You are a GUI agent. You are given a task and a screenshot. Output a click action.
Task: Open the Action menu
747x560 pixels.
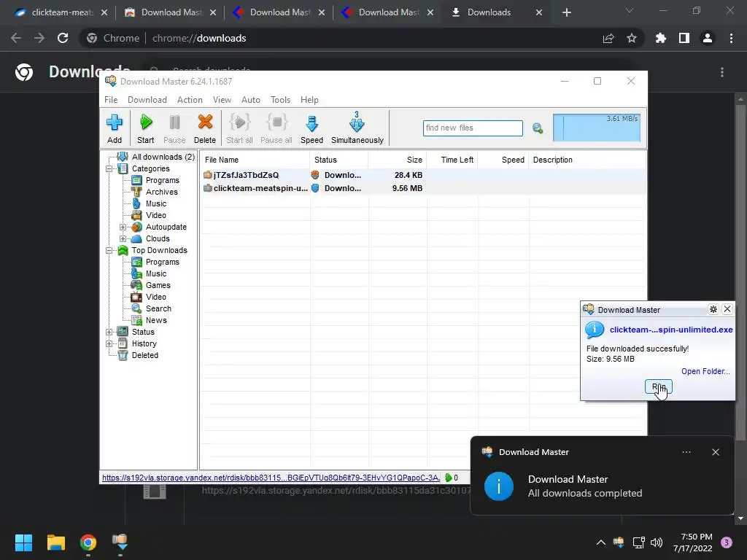point(190,99)
